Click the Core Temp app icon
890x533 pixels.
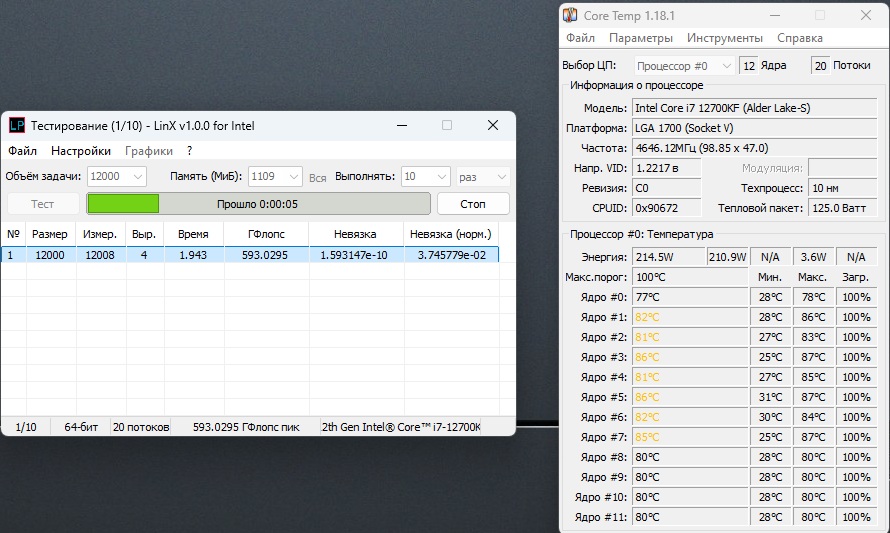(x=570, y=15)
